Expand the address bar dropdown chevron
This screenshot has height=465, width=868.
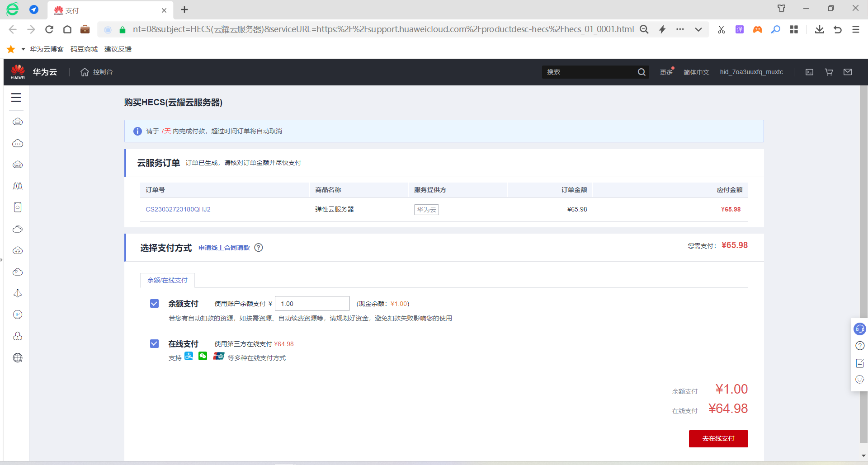pos(698,29)
